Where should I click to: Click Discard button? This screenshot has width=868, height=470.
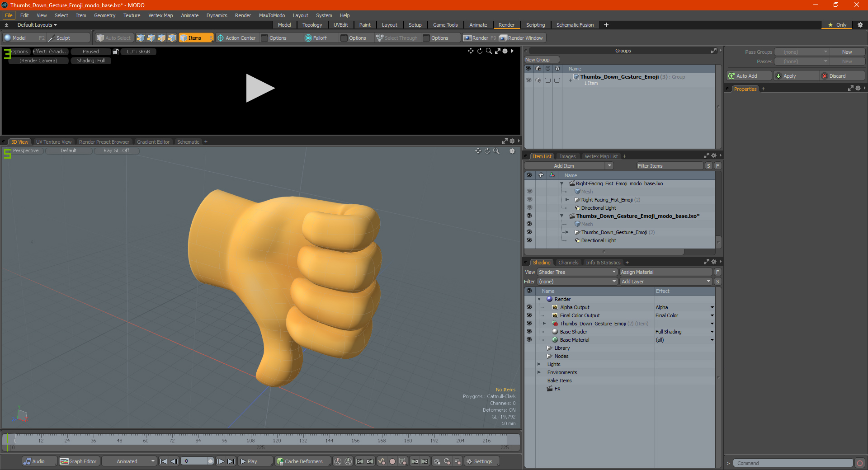click(842, 76)
